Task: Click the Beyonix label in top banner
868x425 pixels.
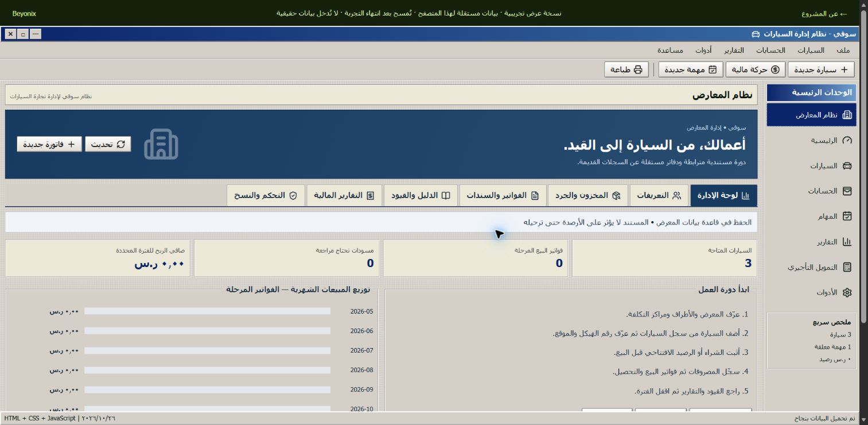Action: pos(24,13)
